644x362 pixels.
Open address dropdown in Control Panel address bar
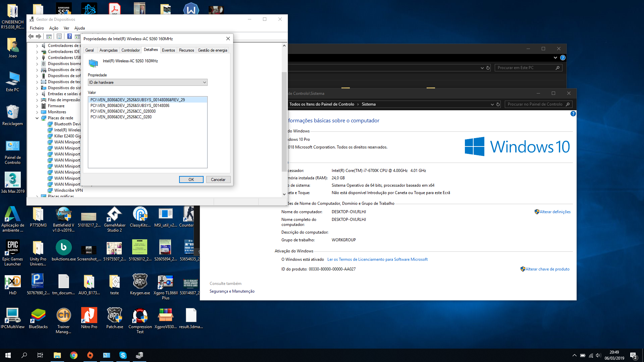(492, 104)
